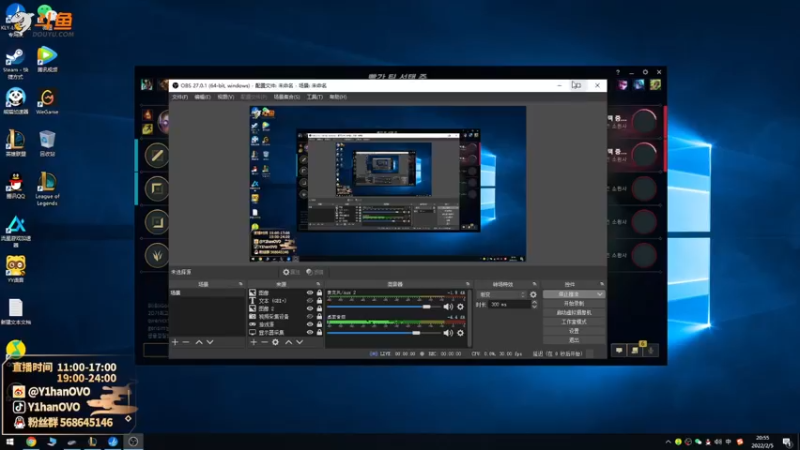Toggle visibility eye of 图像 2 source
This screenshot has height=450, width=800.
click(x=310, y=309)
